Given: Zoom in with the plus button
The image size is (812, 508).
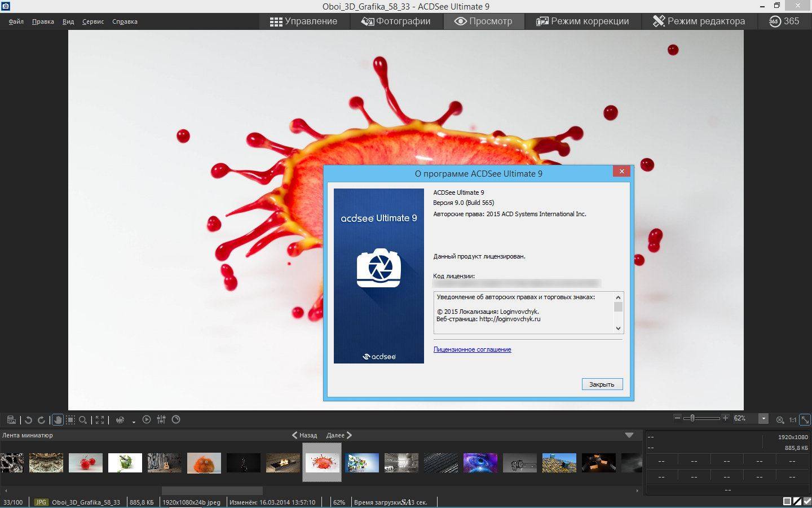Looking at the screenshot, I should tap(725, 418).
